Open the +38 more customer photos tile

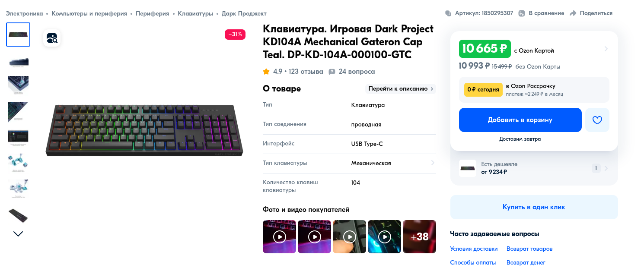(x=419, y=236)
